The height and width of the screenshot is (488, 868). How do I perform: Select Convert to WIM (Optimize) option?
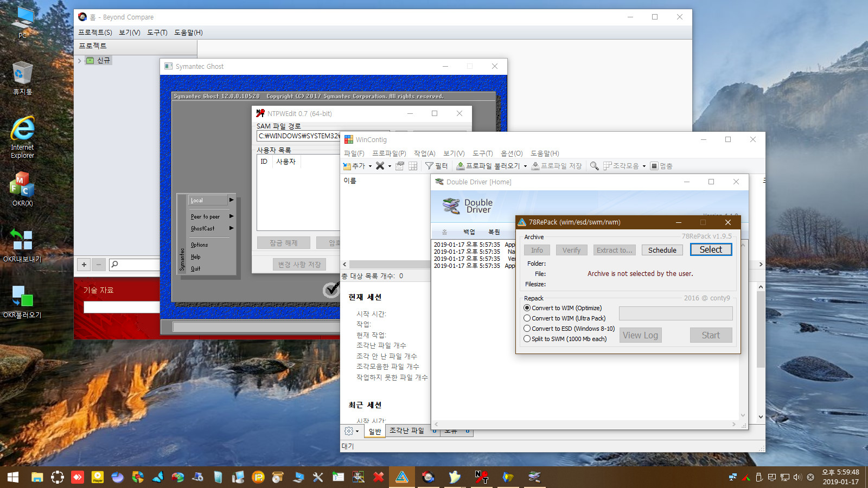click(563, 308)
